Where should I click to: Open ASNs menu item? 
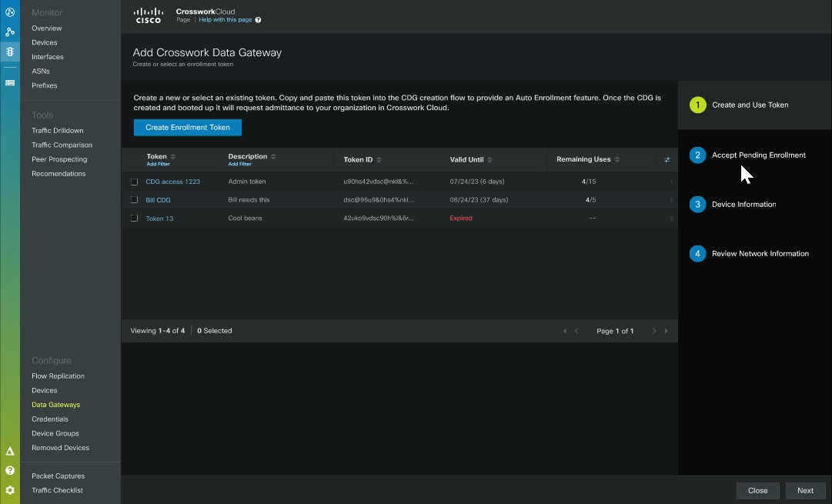(41, 71)
